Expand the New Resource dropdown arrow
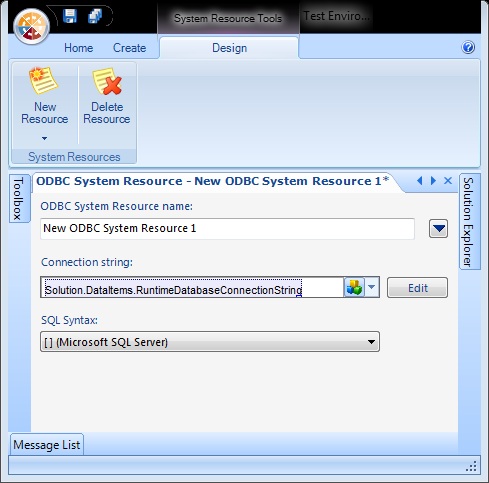489x483 pixels. [44, 138]
